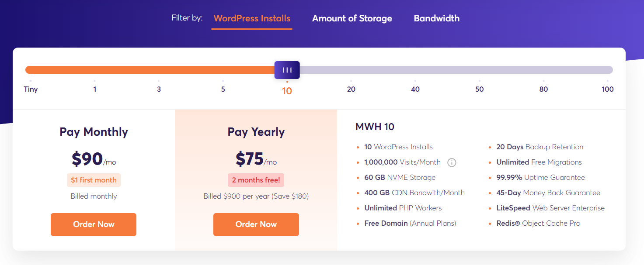Click the 10 label under slider
Image resolution: width=644 pixels, height=265 pixels.
click(287, 91)
